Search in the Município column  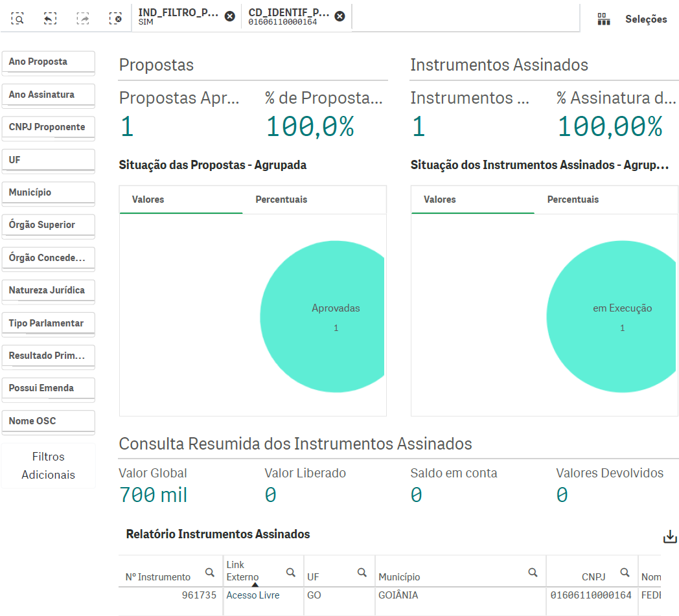click(x=533, y=572)
